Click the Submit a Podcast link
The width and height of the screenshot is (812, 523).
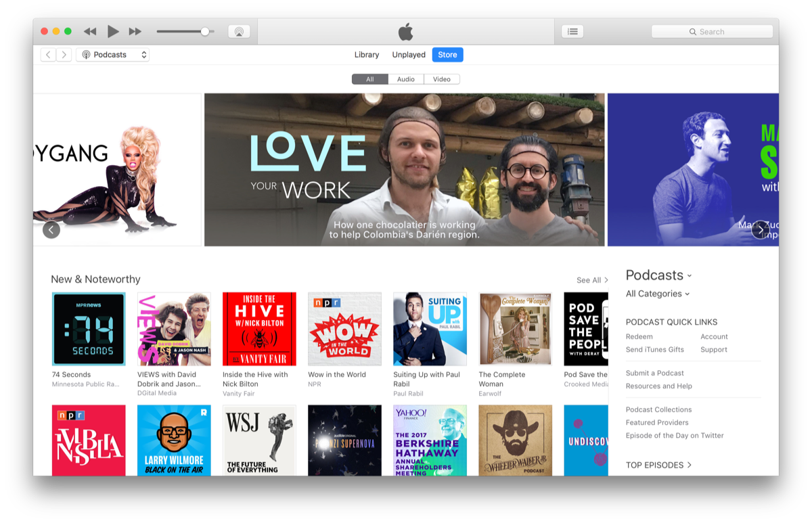point(654,372)
